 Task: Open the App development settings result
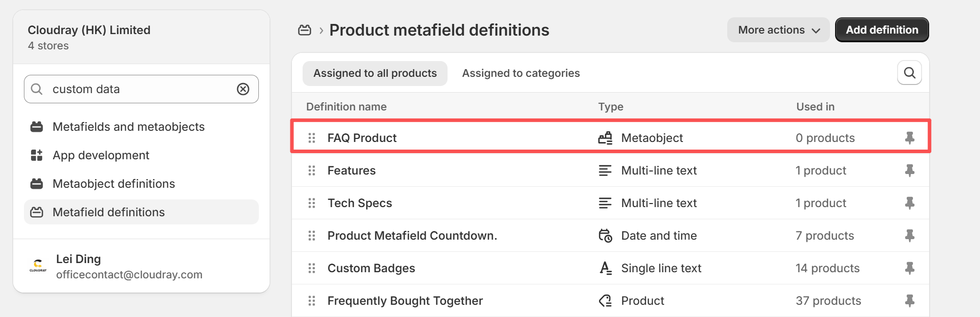[101, 155]
